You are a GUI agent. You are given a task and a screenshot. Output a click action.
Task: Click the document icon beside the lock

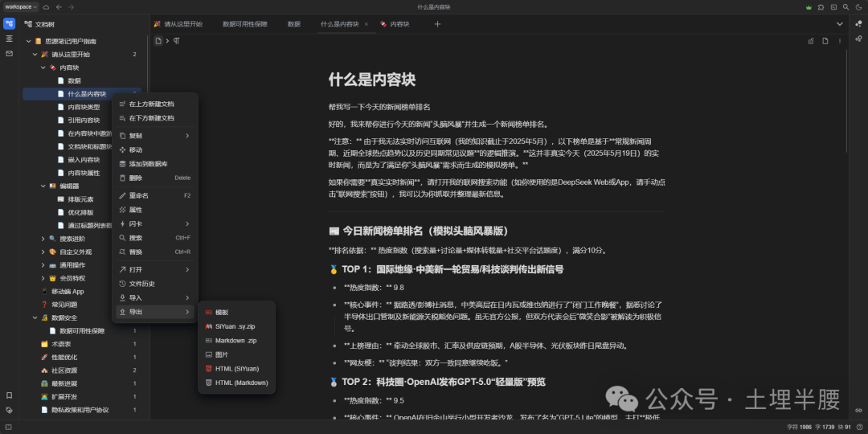point(825,41)
